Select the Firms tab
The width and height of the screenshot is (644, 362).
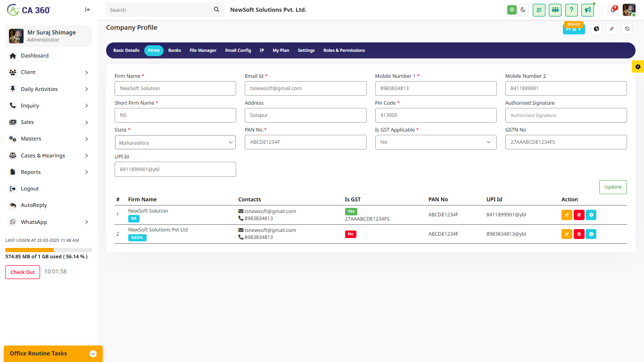154,50
